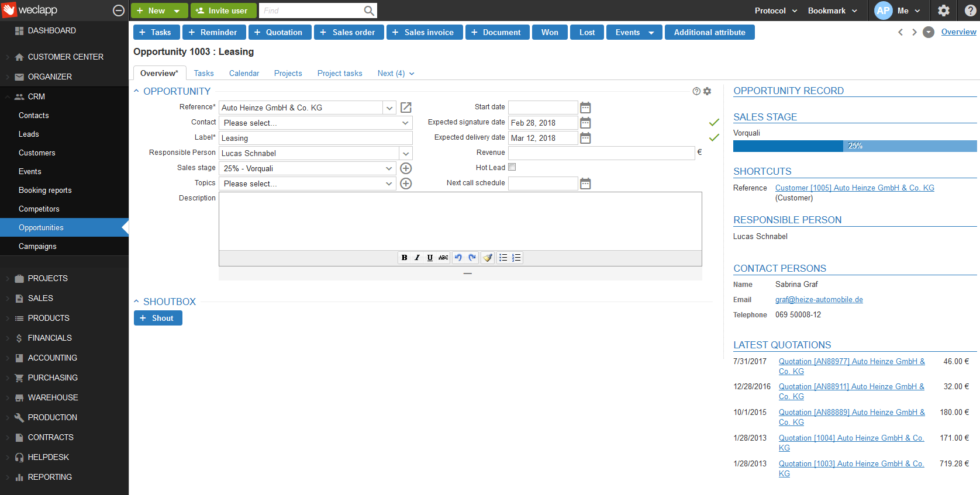Add a new topic with plus icon
This screenshot has width=980, height=495.
click(406, 184)
